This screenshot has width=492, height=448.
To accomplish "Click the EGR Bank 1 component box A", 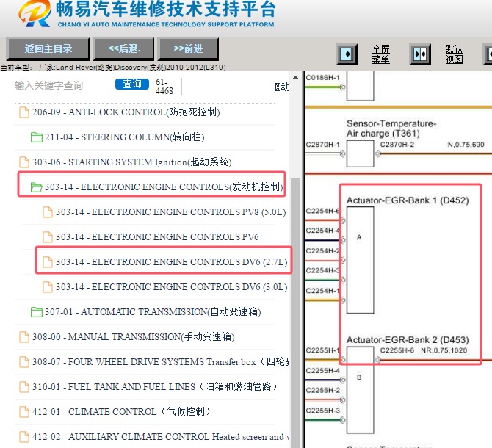I will (x=360, y=260).
